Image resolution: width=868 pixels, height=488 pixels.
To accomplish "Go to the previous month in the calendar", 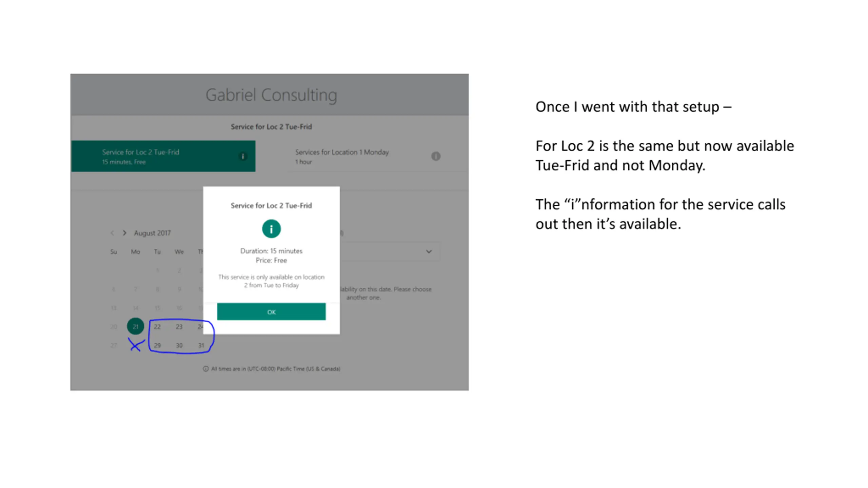I will tap(112, 233).
